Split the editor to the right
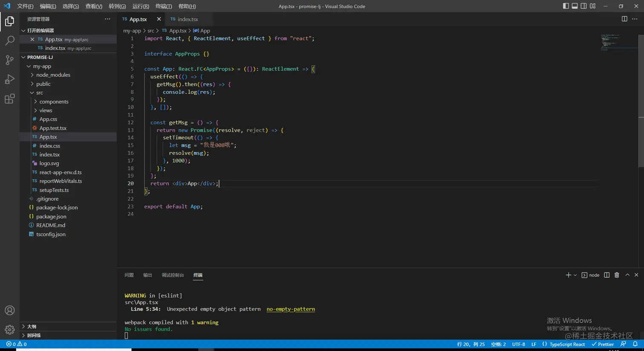 (624, 19)
